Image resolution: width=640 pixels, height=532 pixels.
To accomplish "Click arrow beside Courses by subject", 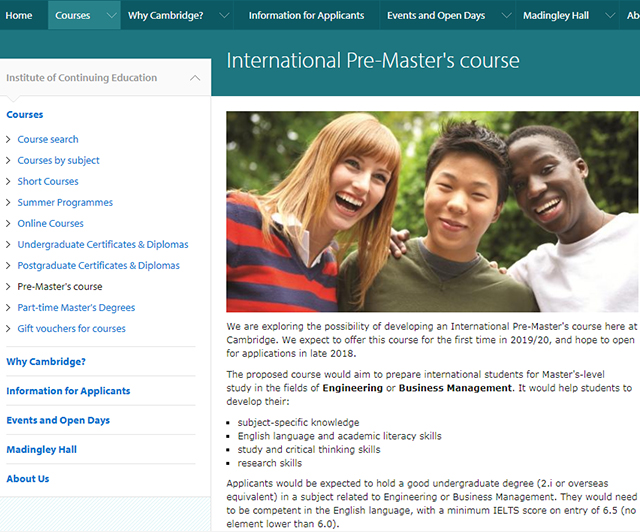I will tap(8, 160).
